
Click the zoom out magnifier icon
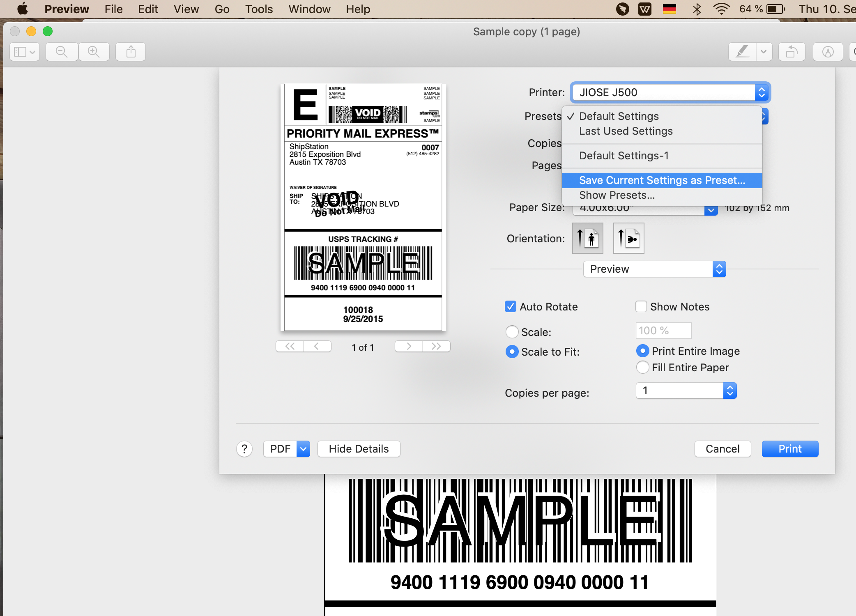[x=62, y=52]
